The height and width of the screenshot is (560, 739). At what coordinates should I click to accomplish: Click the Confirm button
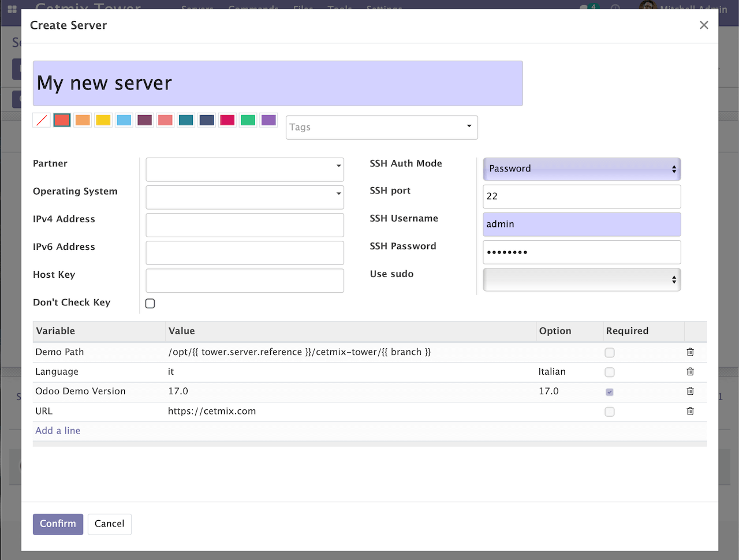click(x=58, y=524)
